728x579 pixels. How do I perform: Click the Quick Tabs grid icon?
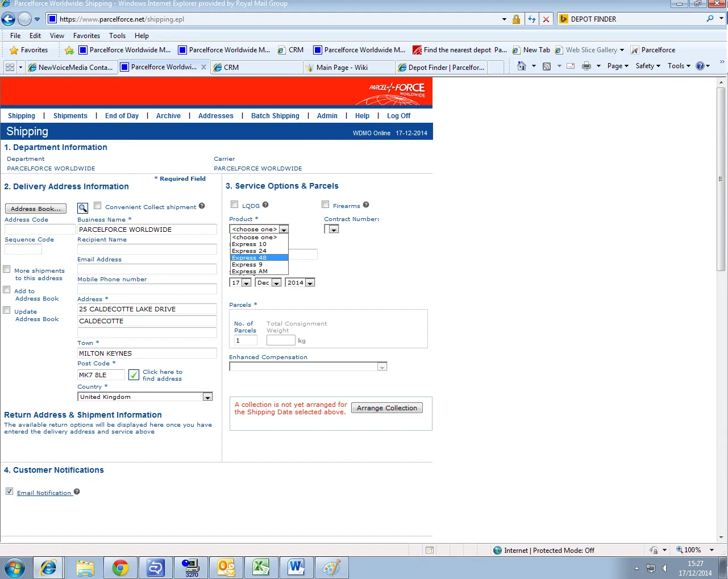point(10,67)
